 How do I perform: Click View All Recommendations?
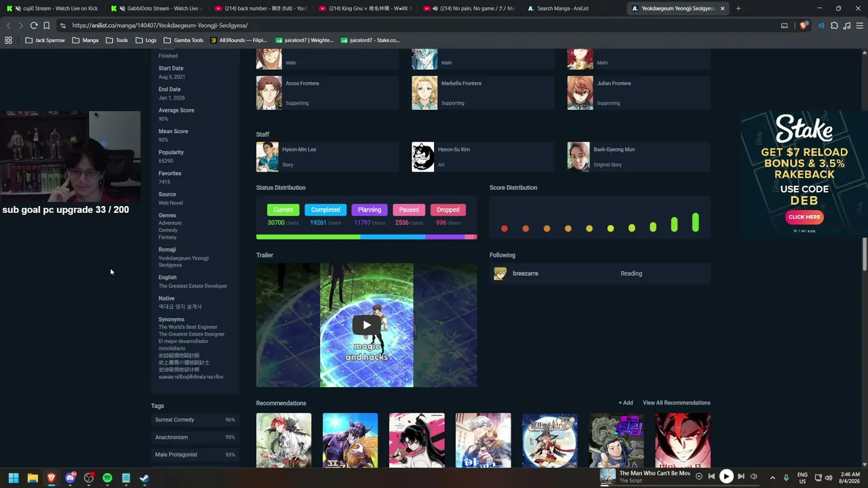677,403
